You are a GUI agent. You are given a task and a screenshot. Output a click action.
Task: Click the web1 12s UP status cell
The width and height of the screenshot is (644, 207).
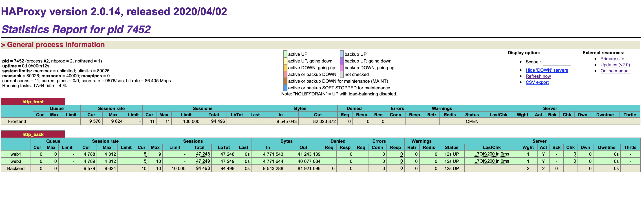coord(452,154)
